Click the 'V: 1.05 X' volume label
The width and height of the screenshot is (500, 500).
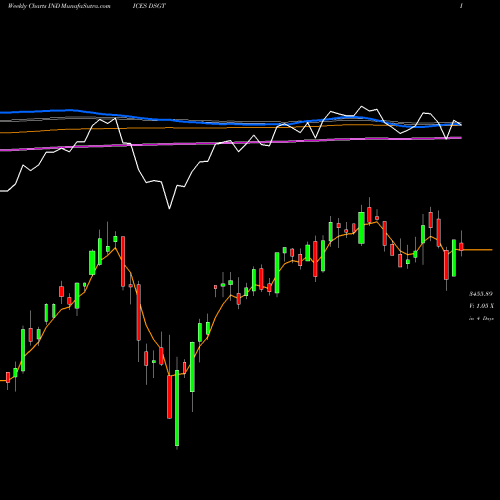[x=481, y=306]
